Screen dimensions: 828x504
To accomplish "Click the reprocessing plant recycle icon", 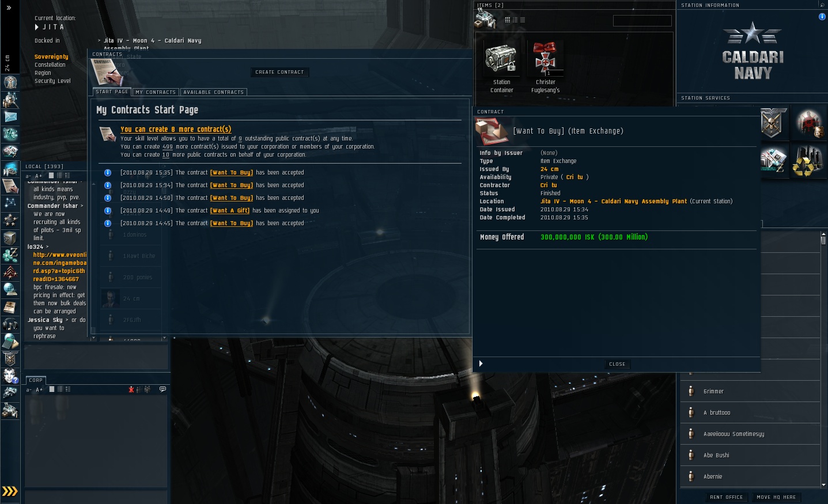I will point(808,161).
